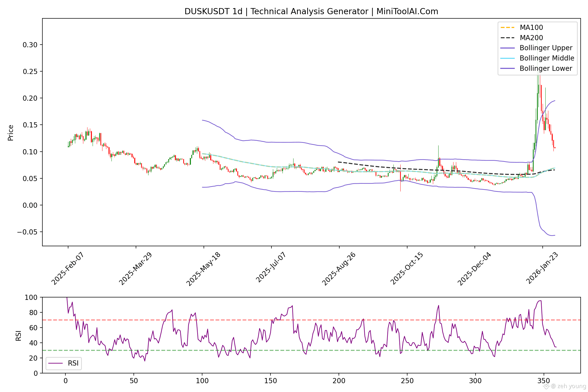Click the RSI y-axis label
The height and width of the screenshot is (392, 588).
[x=18, y=336]
